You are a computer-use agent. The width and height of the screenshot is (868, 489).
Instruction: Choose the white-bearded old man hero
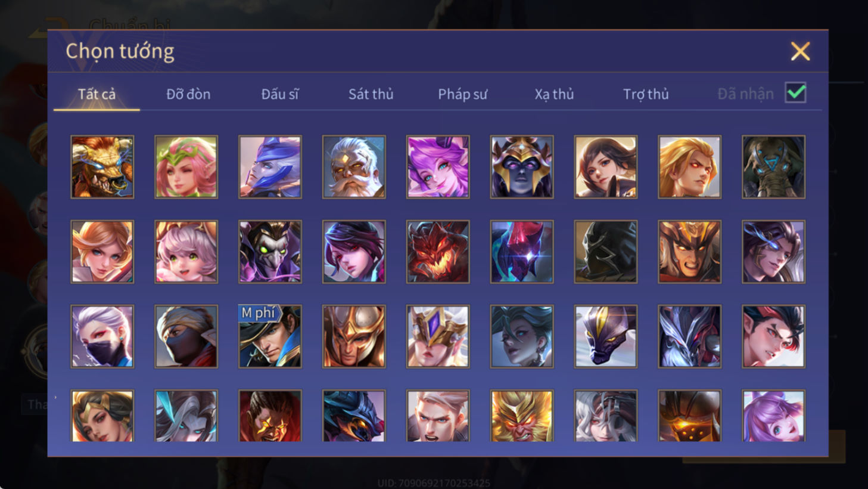354,167
